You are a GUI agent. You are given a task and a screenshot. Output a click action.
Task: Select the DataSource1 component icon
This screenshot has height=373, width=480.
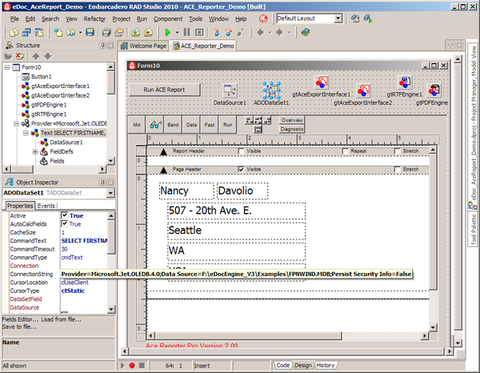230,90
